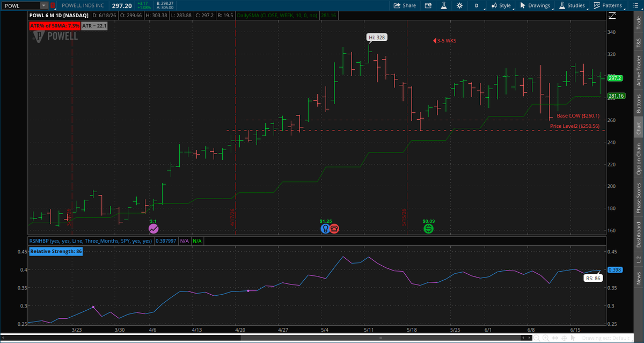
Task: Switch to the Chart side tab
Action: 638,128
